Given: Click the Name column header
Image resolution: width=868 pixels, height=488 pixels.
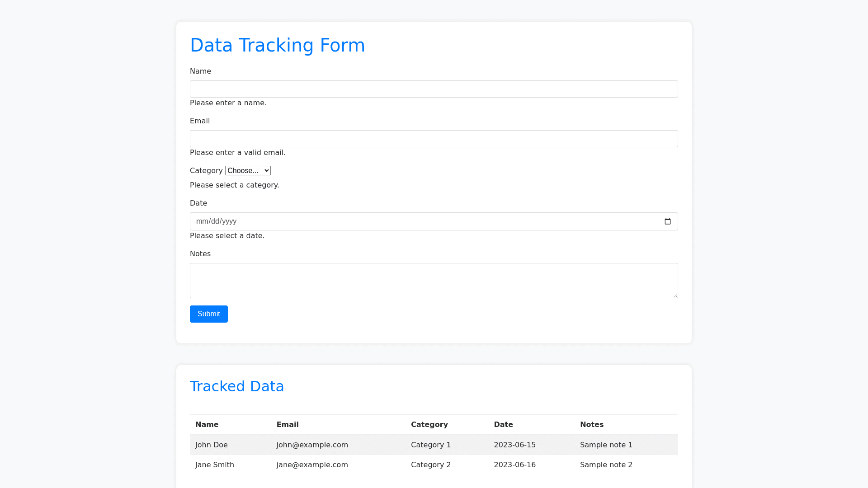Looking at the screenshot, I should coord(207,425).
